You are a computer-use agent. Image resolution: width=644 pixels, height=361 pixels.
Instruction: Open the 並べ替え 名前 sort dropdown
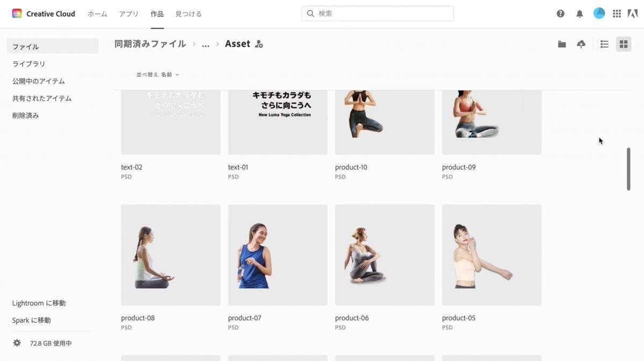158,75
